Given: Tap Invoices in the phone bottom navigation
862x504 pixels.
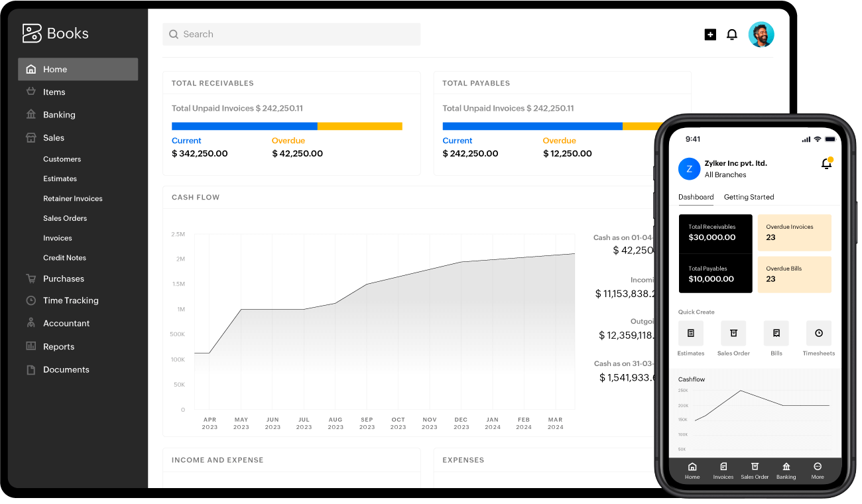Looking at the screenshot, I should [723, 471].
